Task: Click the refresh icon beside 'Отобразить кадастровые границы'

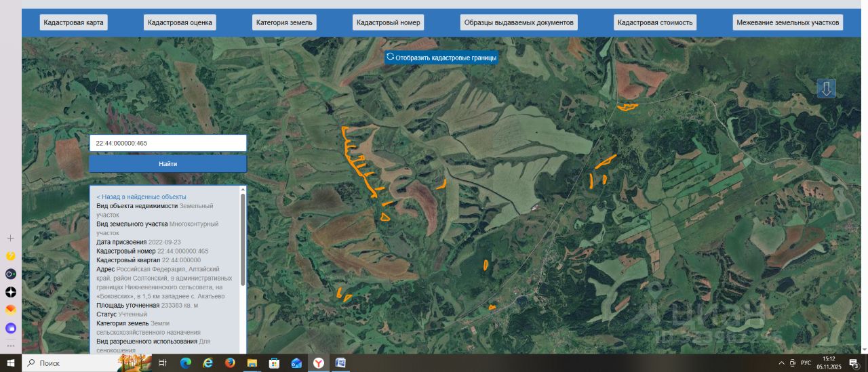Action: coord(390,57)
